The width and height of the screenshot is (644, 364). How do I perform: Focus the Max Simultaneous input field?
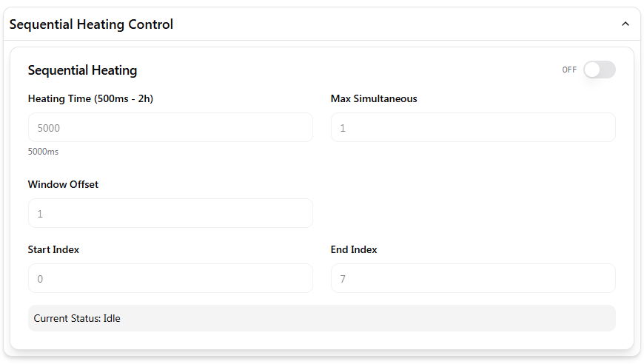pos(473,127)
